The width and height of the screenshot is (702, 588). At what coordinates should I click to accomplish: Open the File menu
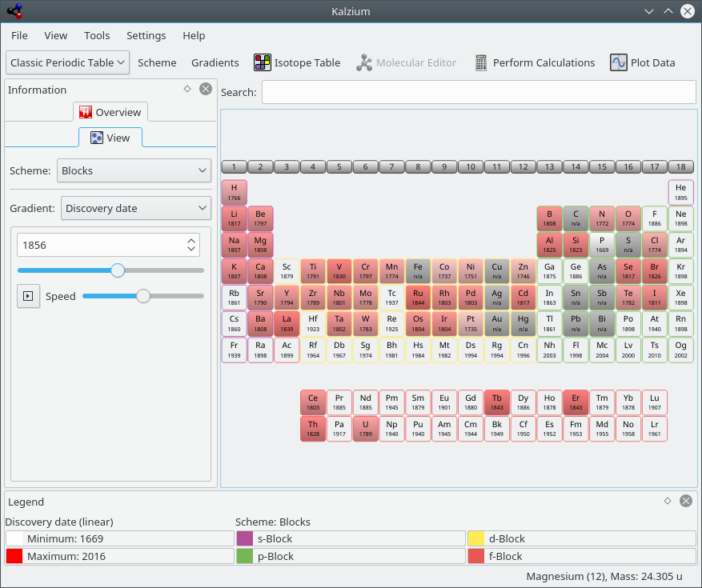pos(19,35)
